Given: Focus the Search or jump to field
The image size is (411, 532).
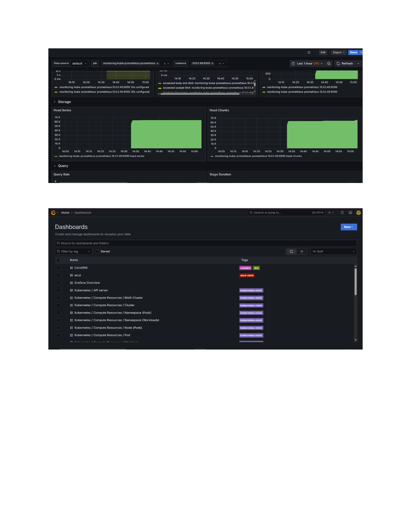Looking at the screenshot, I should [x=286, y=213].
